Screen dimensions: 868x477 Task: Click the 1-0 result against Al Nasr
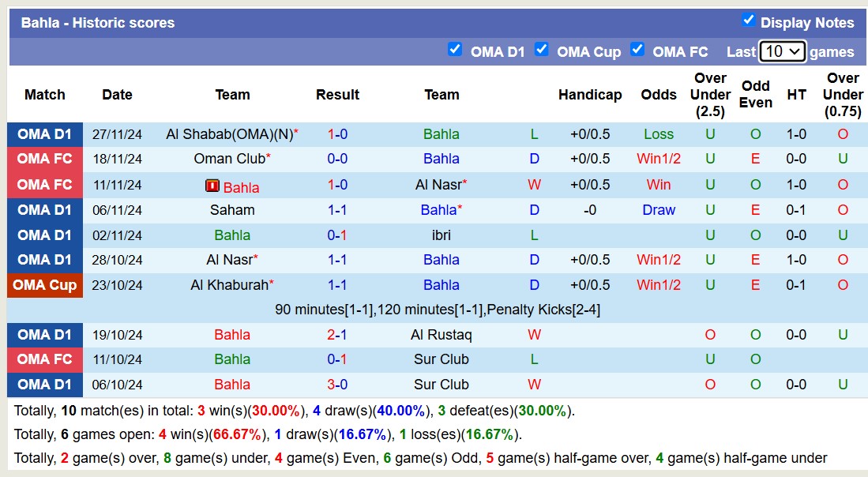[x=337, y=185]
